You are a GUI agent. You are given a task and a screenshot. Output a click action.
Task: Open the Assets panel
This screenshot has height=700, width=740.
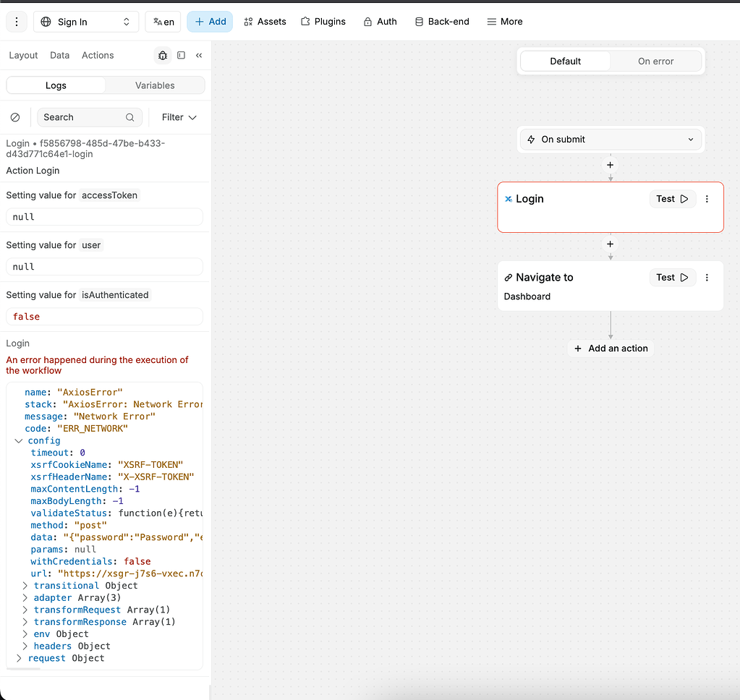click(265, 22)
